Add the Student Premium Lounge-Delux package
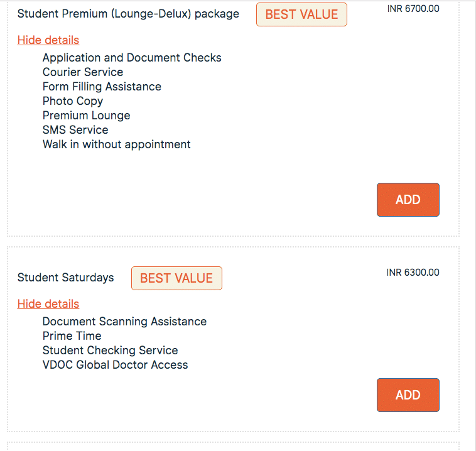Viewport: 476px width, 451px height. coord(408,200)
